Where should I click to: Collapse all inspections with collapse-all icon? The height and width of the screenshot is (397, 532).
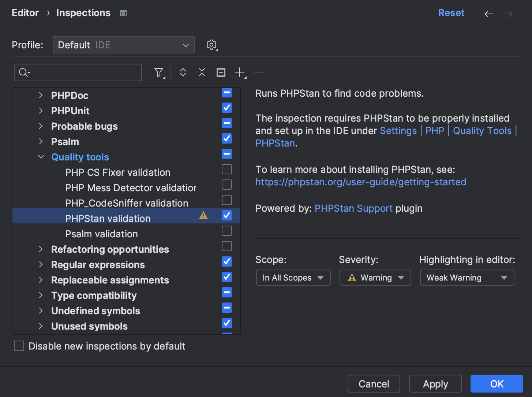point(202,73)
